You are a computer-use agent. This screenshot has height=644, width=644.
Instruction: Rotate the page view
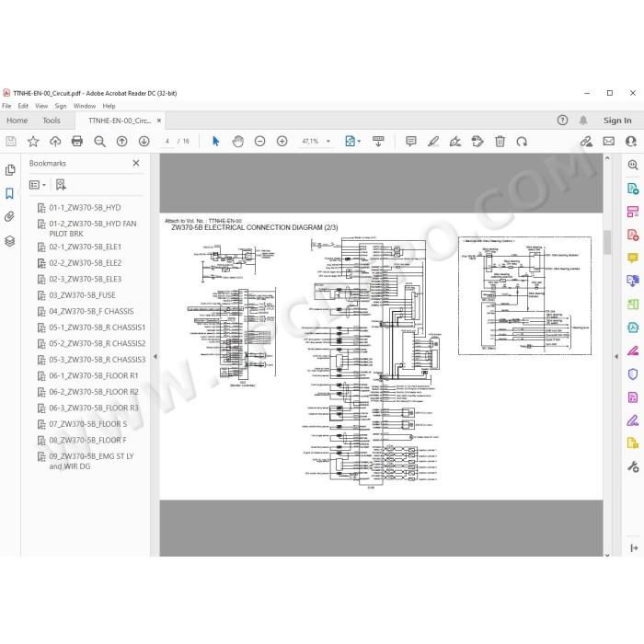point(522,142)
